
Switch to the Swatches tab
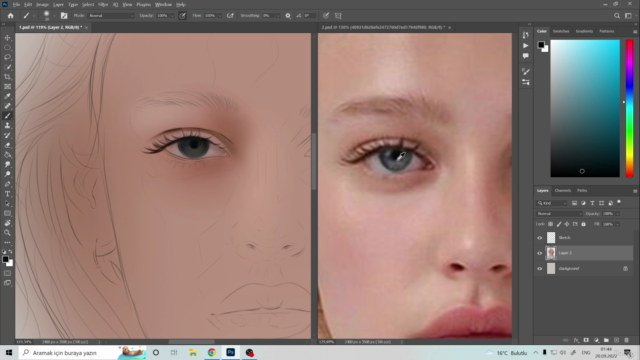(x=561, y=31)
